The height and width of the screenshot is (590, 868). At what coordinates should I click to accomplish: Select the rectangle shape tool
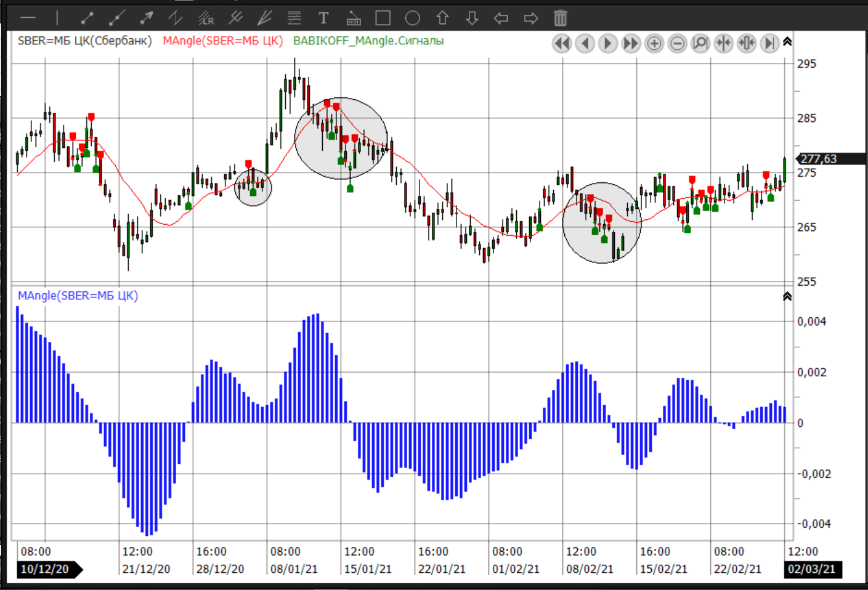383,18
